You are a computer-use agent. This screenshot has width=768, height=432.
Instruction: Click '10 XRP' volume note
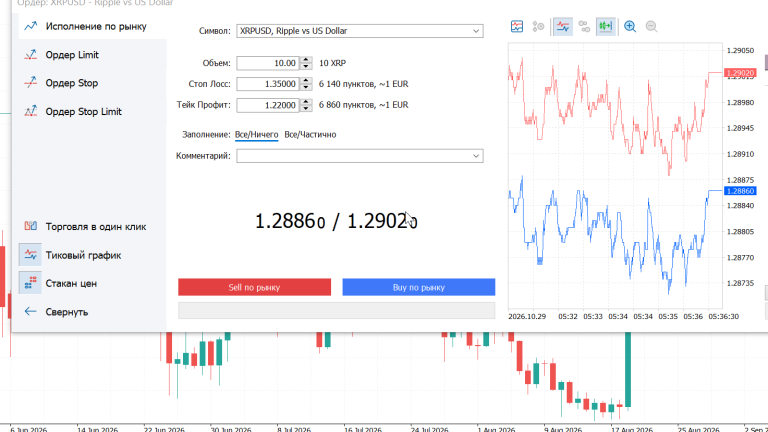point(333,63)
